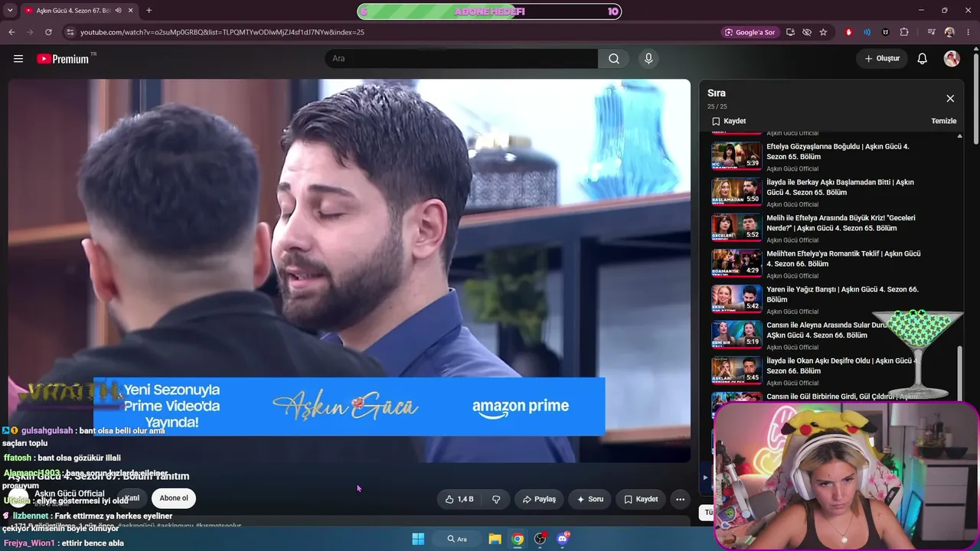Viewport: 980px width, 551px height.
Task: Click the crossed-eye icon in address bar
Action: [x=807, y=32]
